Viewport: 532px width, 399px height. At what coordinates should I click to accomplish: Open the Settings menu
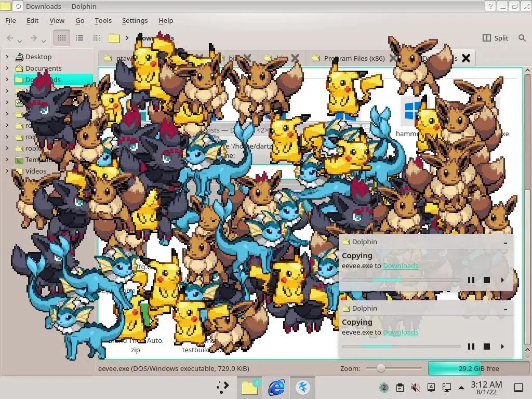[x=135, y=20]
